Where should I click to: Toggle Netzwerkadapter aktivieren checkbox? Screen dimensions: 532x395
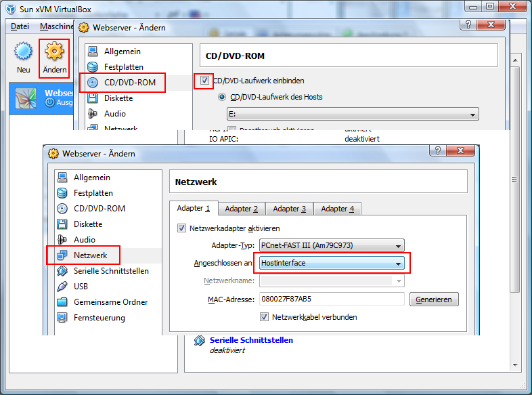(181, 228)
